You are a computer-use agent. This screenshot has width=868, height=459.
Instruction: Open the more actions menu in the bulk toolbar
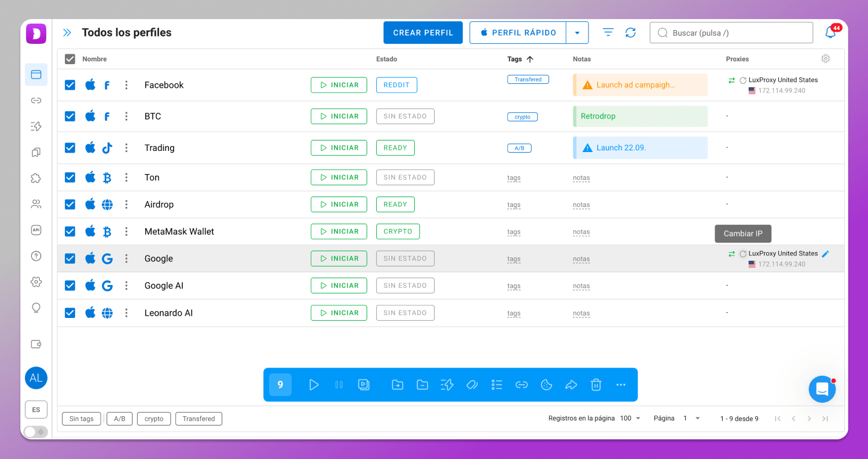[x=621, y=384]
